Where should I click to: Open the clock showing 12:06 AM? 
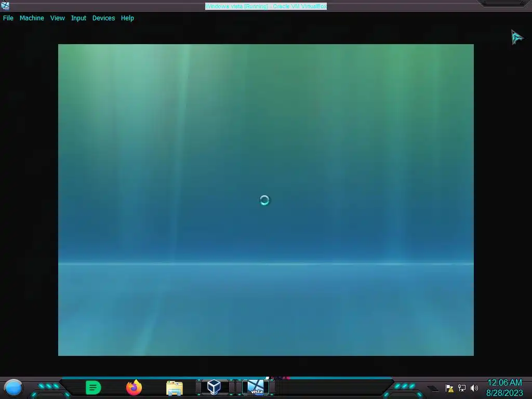504,383
